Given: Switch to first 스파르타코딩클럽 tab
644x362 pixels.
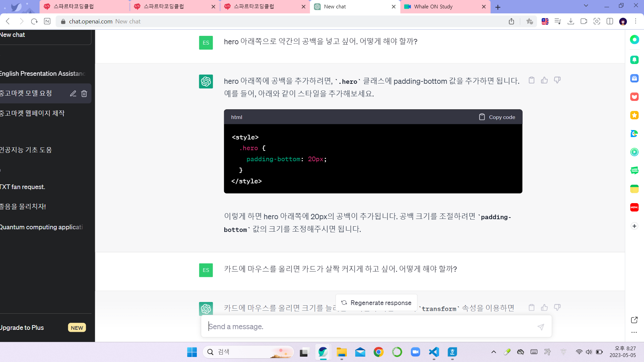Looking at the screenshot, I should pyautogui.click(x=85, y=7).
